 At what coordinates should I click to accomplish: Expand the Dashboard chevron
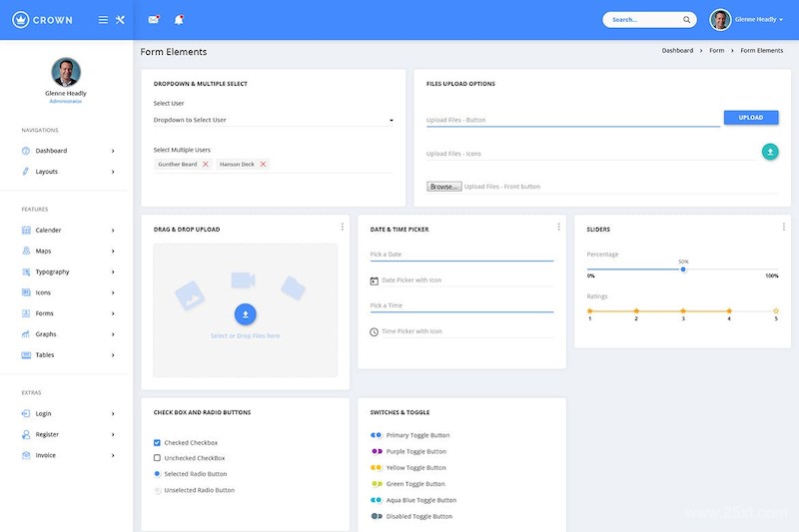[x=113, y=151]
